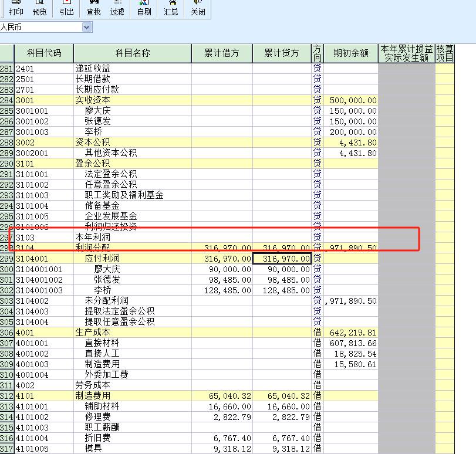476x454 pixels.
Task: Open the 人民币 currency dropdown
Action: pos(87,27)
